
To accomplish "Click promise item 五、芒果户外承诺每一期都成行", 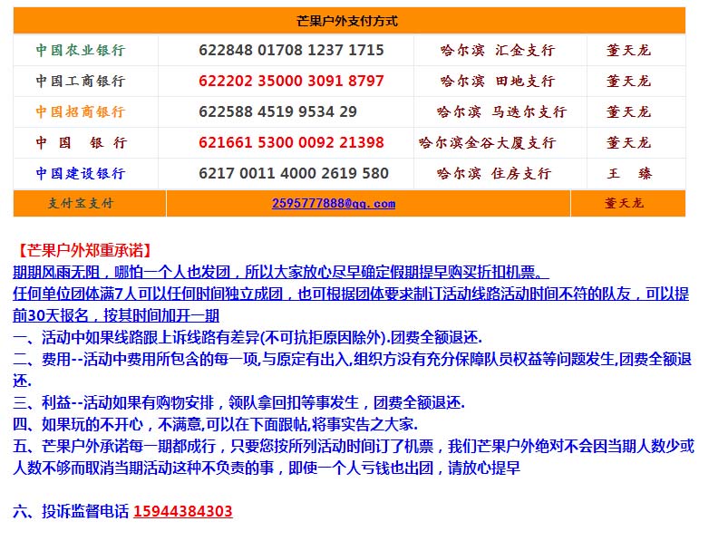I will point(354,457).
